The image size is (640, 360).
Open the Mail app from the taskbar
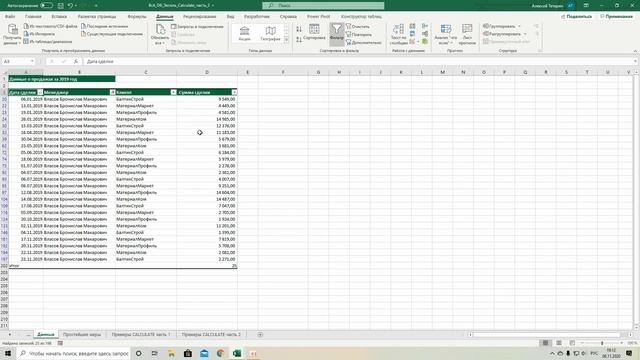(x=204, y=353)
